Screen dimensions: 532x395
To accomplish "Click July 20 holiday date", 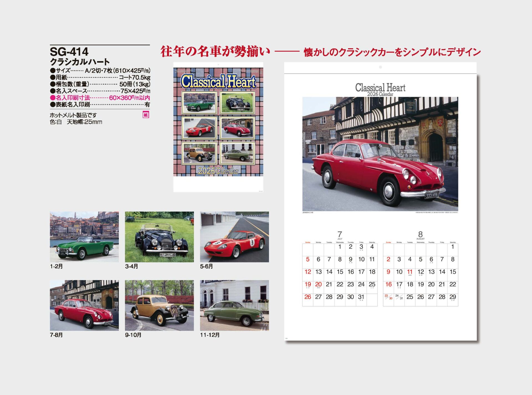I will click(x=318, y=284).
